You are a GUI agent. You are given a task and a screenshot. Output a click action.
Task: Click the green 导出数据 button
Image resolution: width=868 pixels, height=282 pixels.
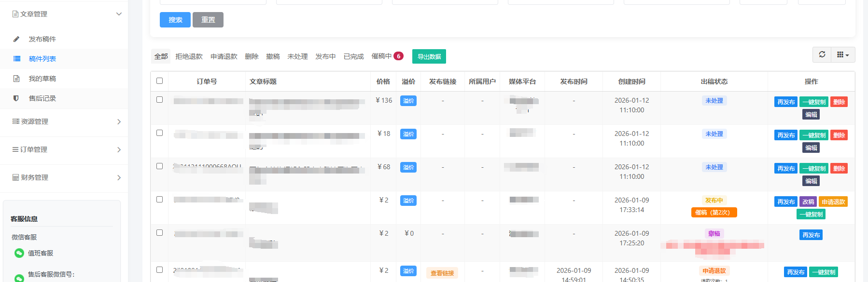[429, 56]
